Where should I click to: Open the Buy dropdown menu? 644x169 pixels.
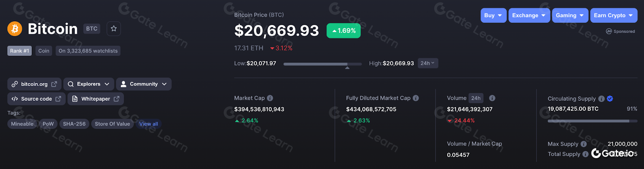tap(493, 15)
